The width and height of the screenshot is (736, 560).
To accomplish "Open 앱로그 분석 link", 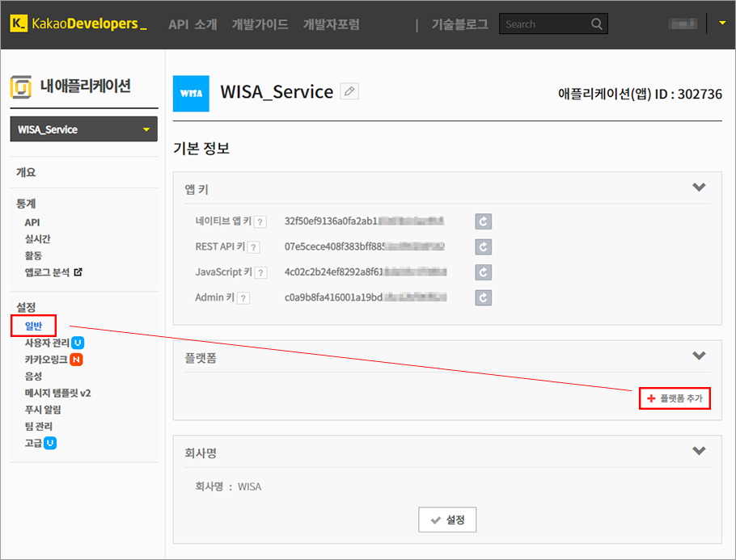I will click(x=47, y=272).
